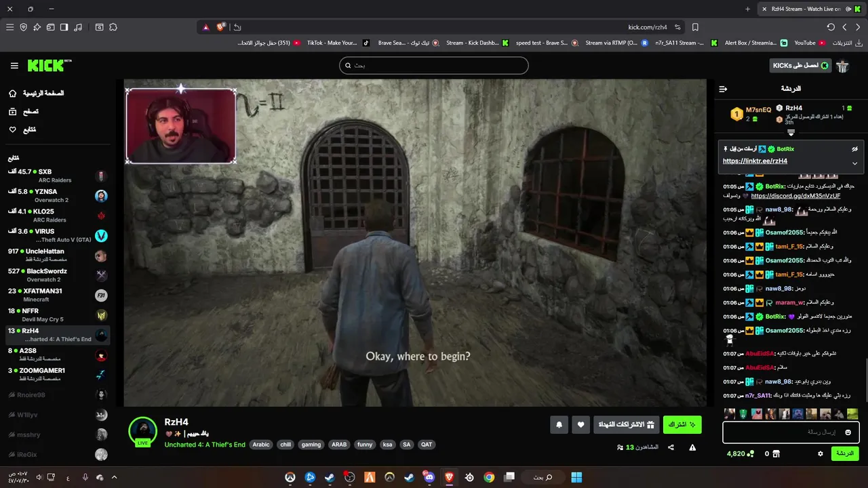Viewport: 868px width, 488px height.
Task: Open Stream - Kick Dashboard bookmark
Action: 477,43
